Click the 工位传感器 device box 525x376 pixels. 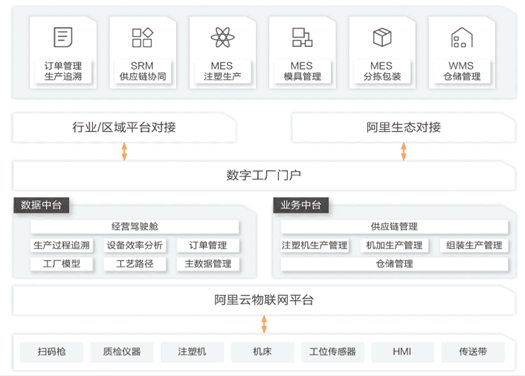[332, 352]
